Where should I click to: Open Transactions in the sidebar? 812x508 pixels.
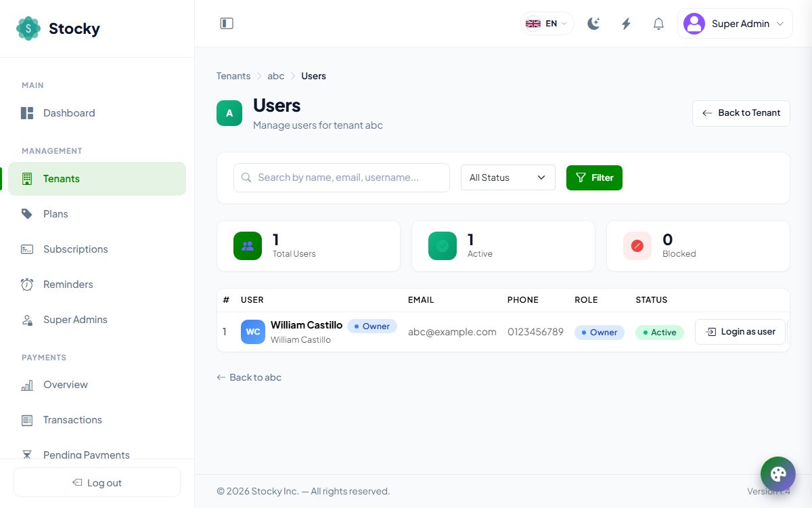[97, 420]
